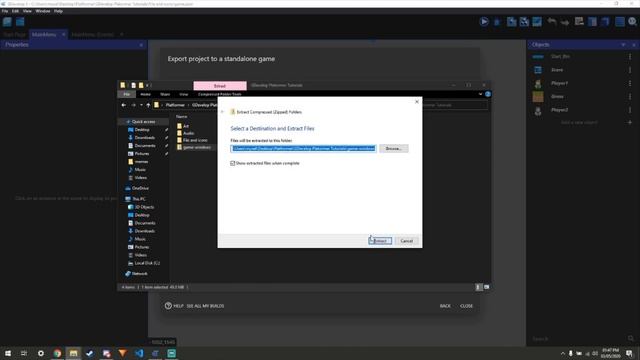
Task: Open 3D Objects under This PC
Action: pos(144,207)
